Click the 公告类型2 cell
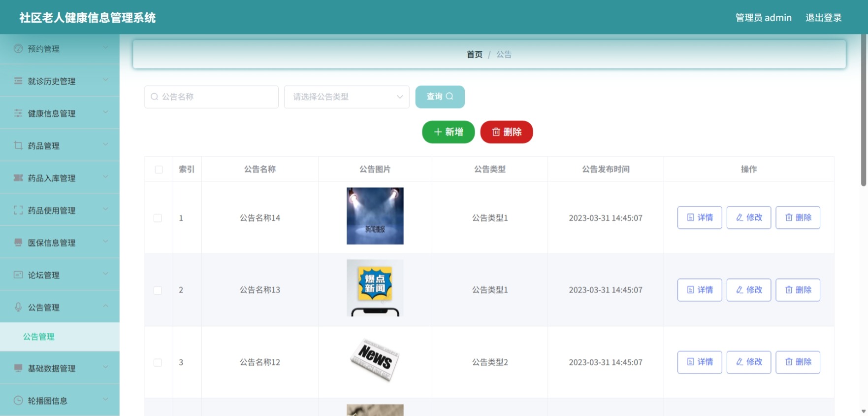The image size is (868, 416). 490,362
